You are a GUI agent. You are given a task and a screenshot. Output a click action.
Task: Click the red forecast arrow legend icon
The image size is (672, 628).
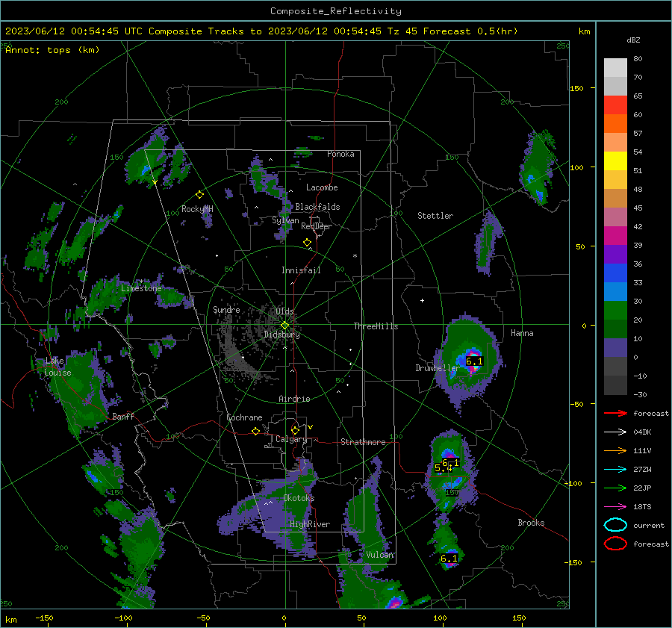(615, 413)
